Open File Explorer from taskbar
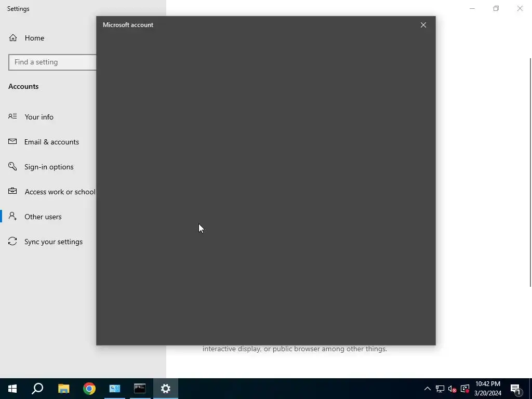Image resolution: width=532 pixels, height=399 pixels. [x=63, y=389]
